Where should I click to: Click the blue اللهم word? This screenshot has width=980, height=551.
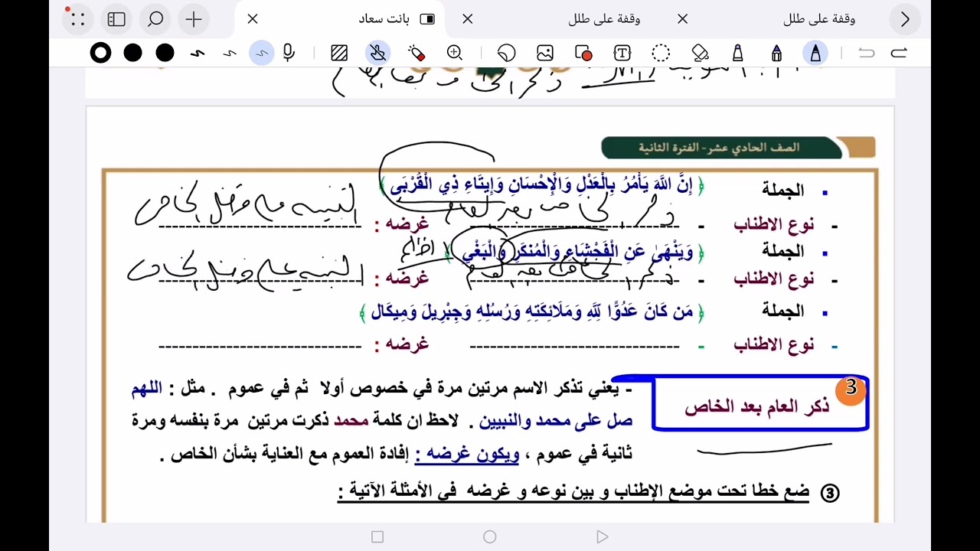pos(147,389)
